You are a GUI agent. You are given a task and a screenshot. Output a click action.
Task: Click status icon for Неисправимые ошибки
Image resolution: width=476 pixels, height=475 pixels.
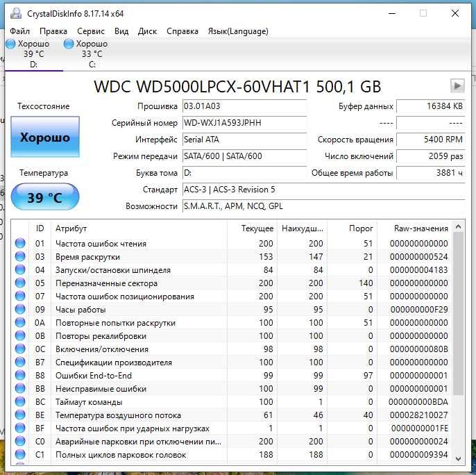point(20,388)
